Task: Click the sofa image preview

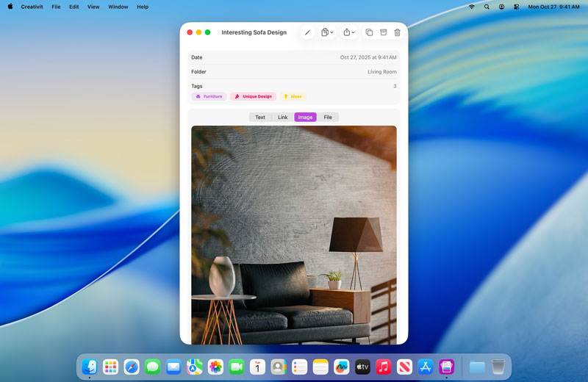Action: pyautogui.click(x=294, y=235)
